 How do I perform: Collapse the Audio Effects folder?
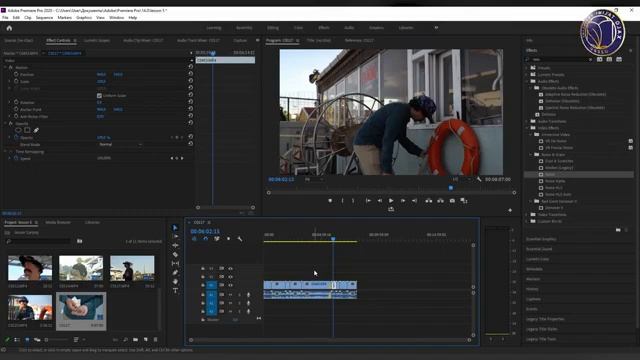pos(527,81)
